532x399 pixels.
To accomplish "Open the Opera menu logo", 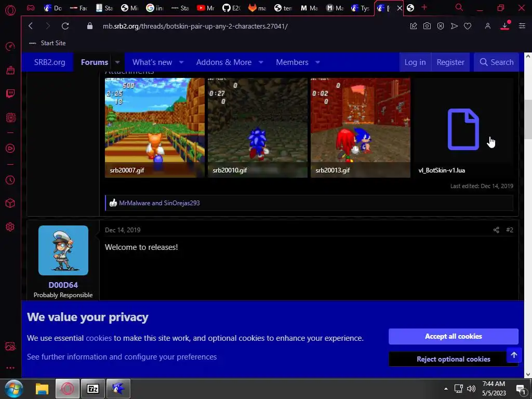I will click(x=10, y=10).
